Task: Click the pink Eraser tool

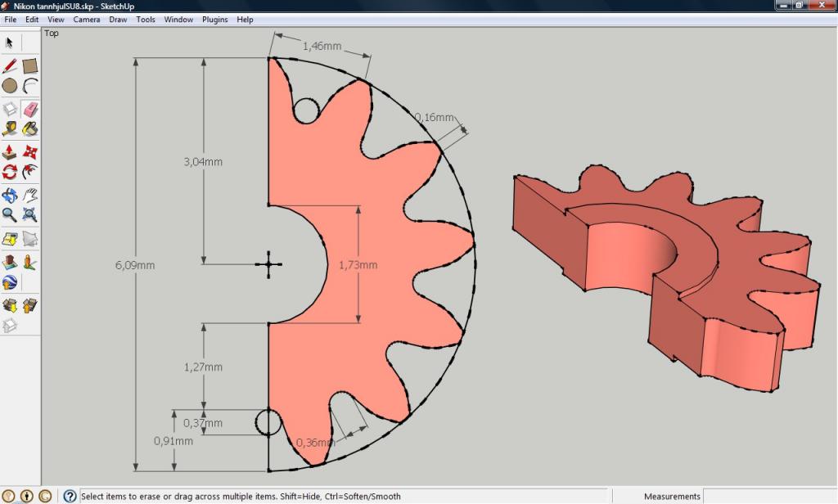Action: (x=30, y=109)
